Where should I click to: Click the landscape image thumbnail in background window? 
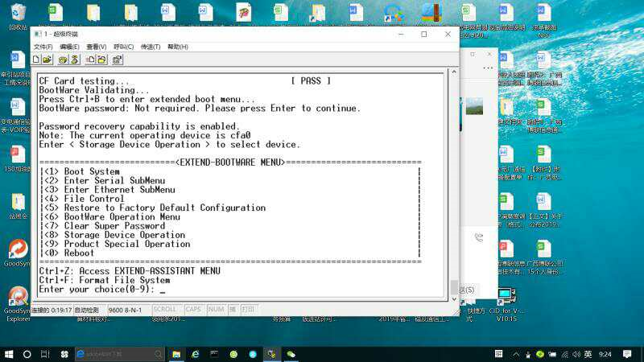pos(474,107)
